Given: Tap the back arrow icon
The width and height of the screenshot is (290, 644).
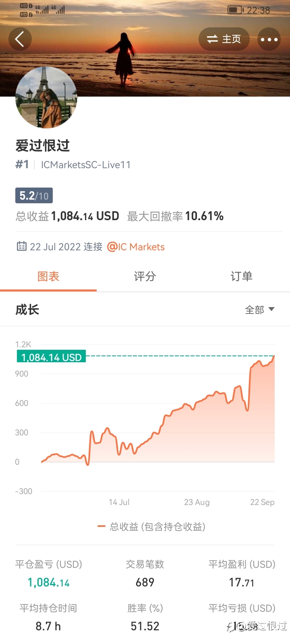Looking at the screenshot, I should [20, 39].
